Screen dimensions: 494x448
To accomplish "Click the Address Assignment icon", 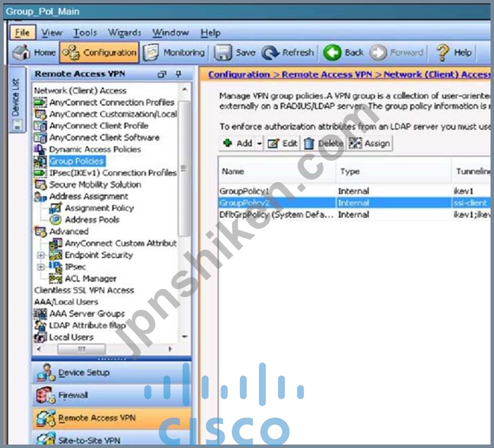I will point(40,197).
